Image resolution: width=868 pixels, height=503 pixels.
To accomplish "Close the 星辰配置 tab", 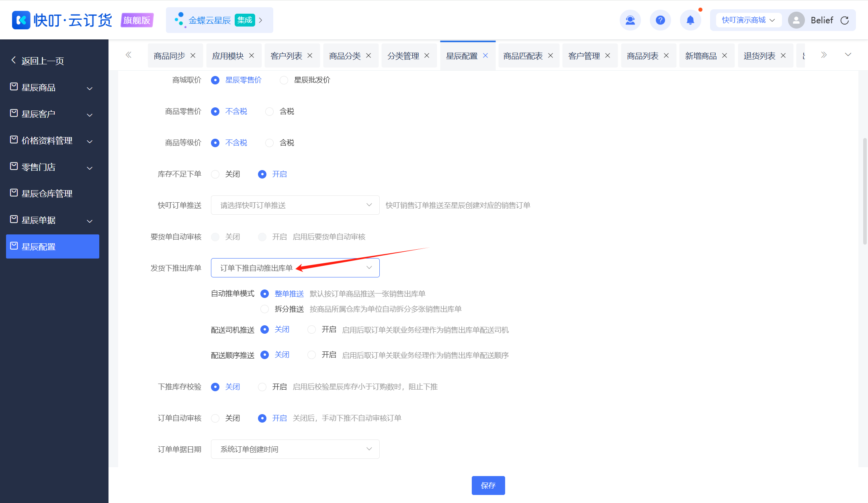I will (x=485, y=55).
